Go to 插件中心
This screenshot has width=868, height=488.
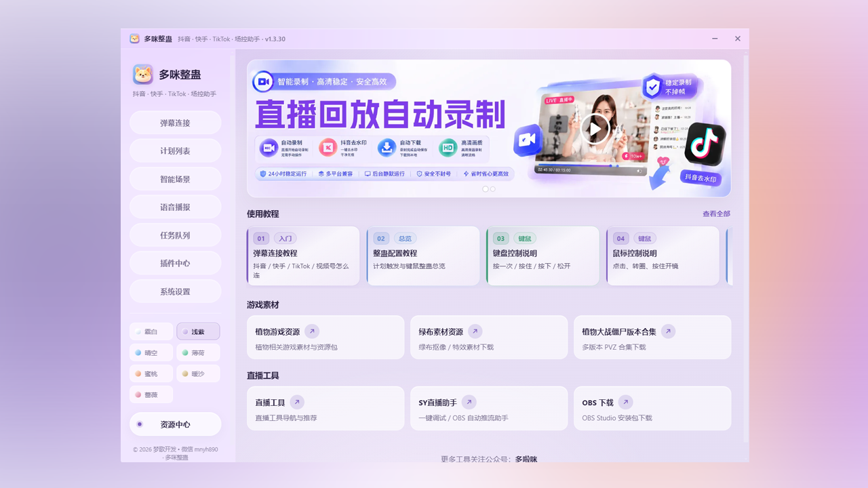[x=176, y=263]
